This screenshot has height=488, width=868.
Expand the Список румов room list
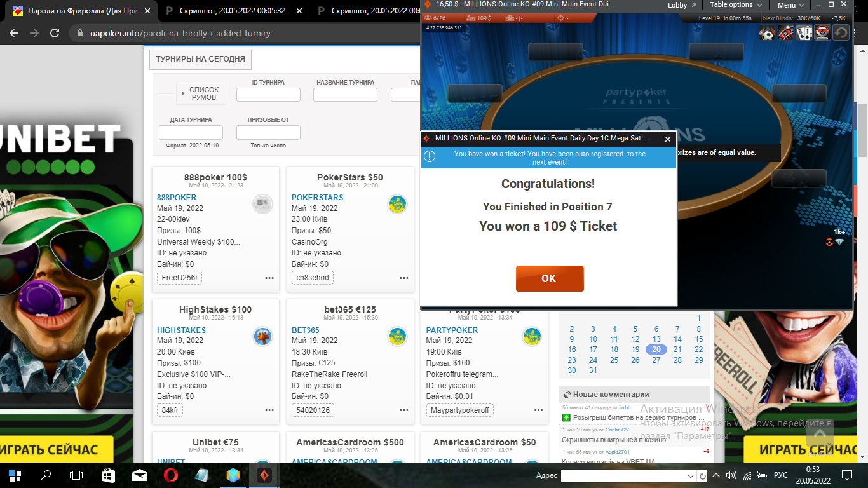click(200, 94)
